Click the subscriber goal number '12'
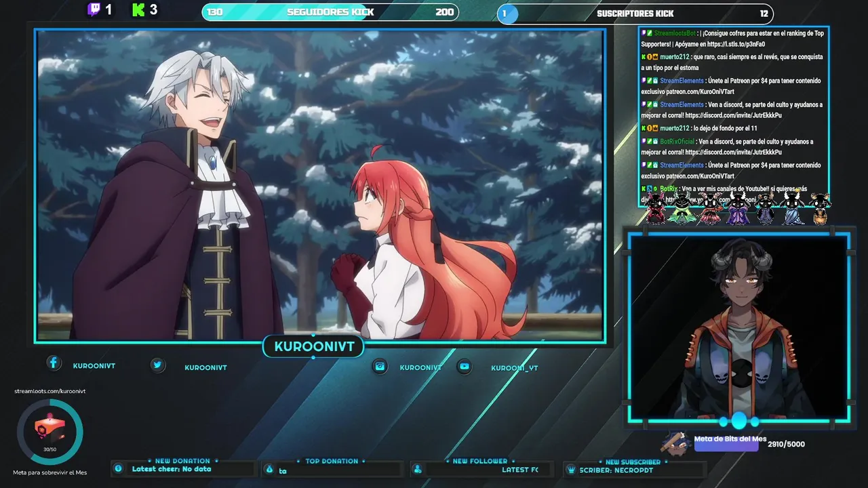 [x=764, y=14]
